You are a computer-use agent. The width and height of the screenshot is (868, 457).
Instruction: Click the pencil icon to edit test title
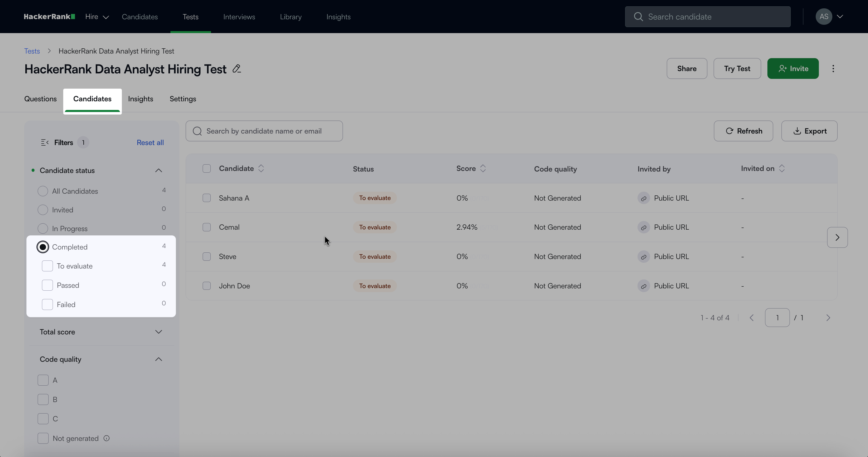237,69
